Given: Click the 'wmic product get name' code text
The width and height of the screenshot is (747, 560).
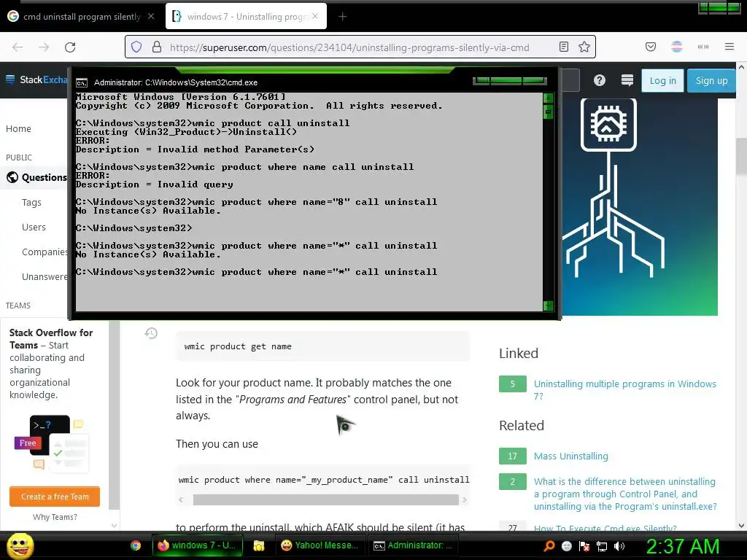Looking at the screenshot, I should point(238,346).
